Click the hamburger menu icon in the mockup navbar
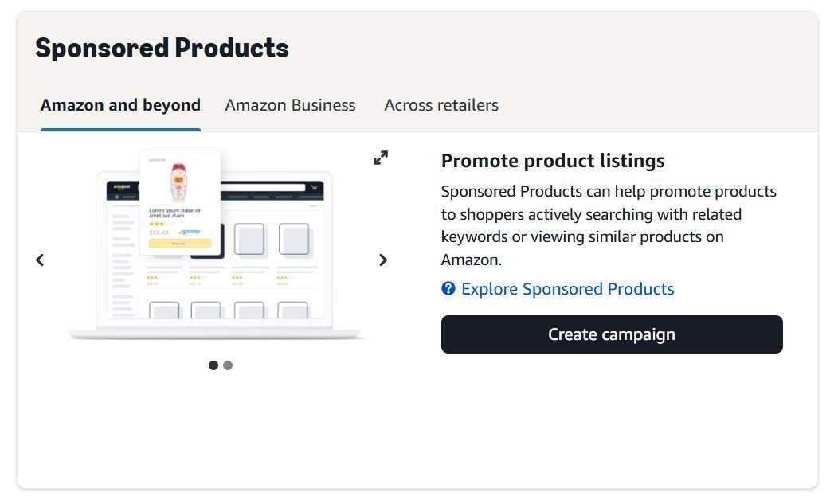Image resolution: width=834 pixels, height=504 pixels. (x=117, y=196)
